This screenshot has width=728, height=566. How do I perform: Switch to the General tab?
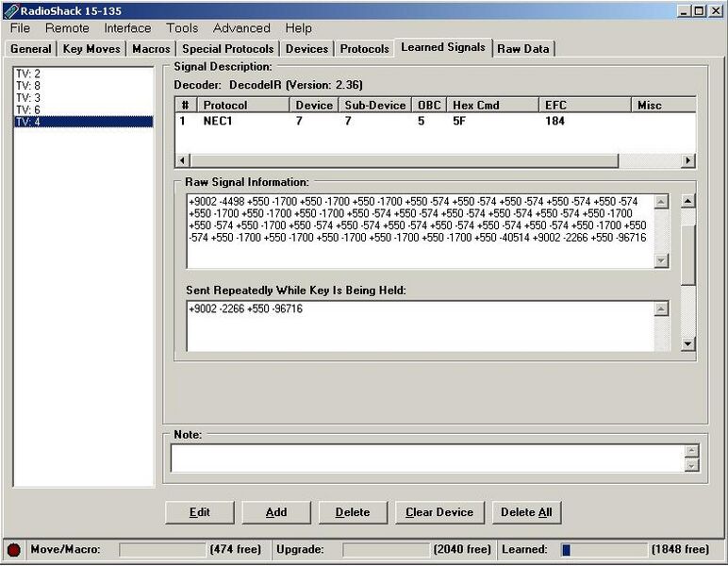pos(30,49)
